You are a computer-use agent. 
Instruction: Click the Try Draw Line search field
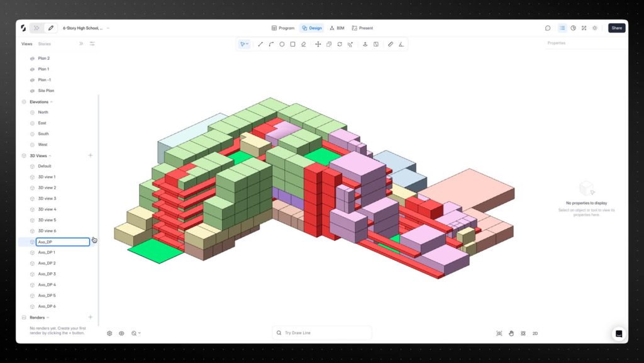coord(322,333)
